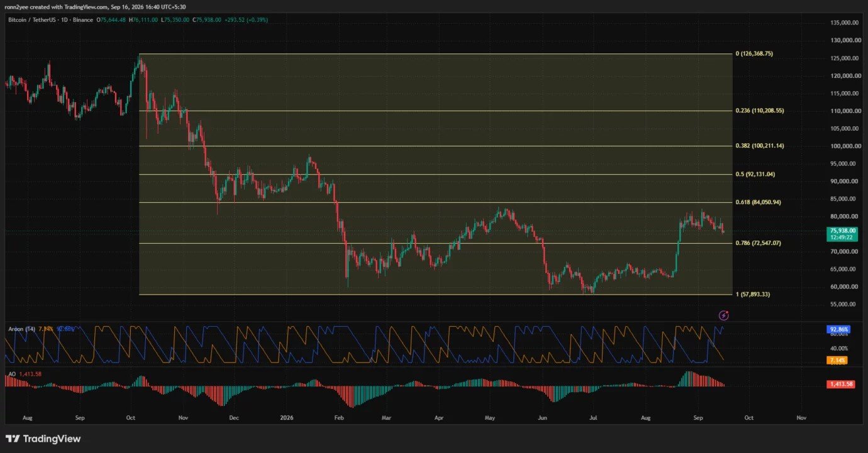Click the TradingView logo at bottom left
This screenshot has width=868, height=453.
click(x=43, y=439)
